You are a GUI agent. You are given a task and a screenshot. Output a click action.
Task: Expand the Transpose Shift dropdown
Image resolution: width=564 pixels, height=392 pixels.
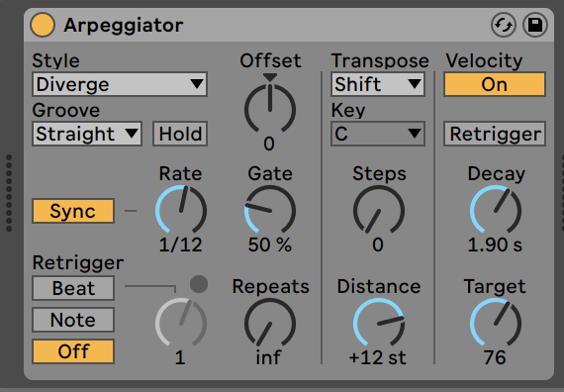378,84
